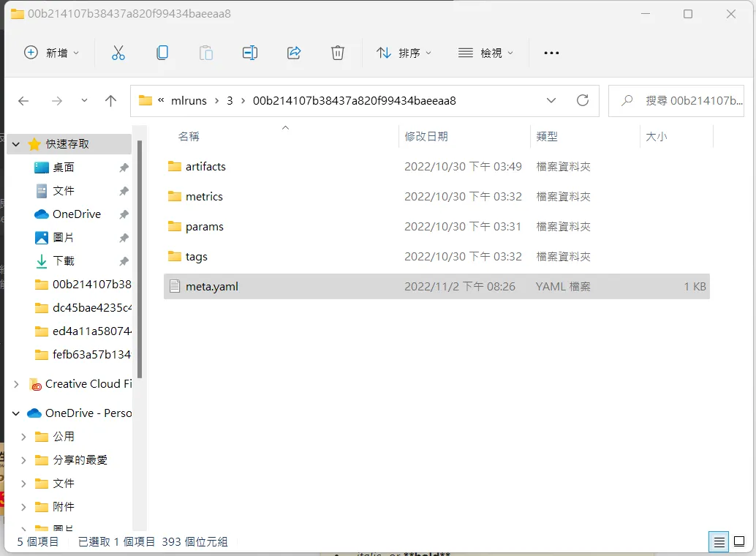Open the 新增 (New) dropdown button
Image resolution: width=756 pixels, height=556 pixels.
point(51,53)
